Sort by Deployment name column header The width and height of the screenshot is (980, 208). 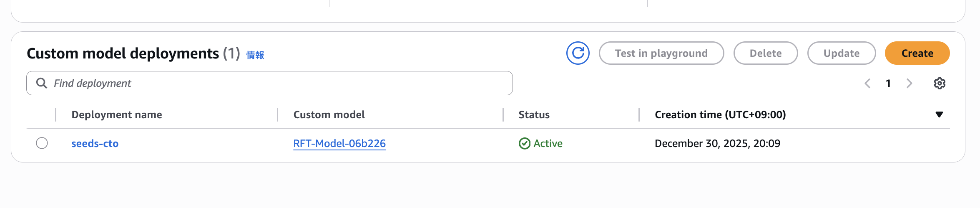116,114
